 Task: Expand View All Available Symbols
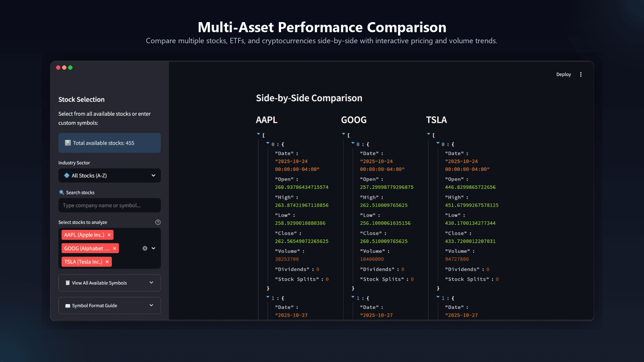click(x=110, y=283)
